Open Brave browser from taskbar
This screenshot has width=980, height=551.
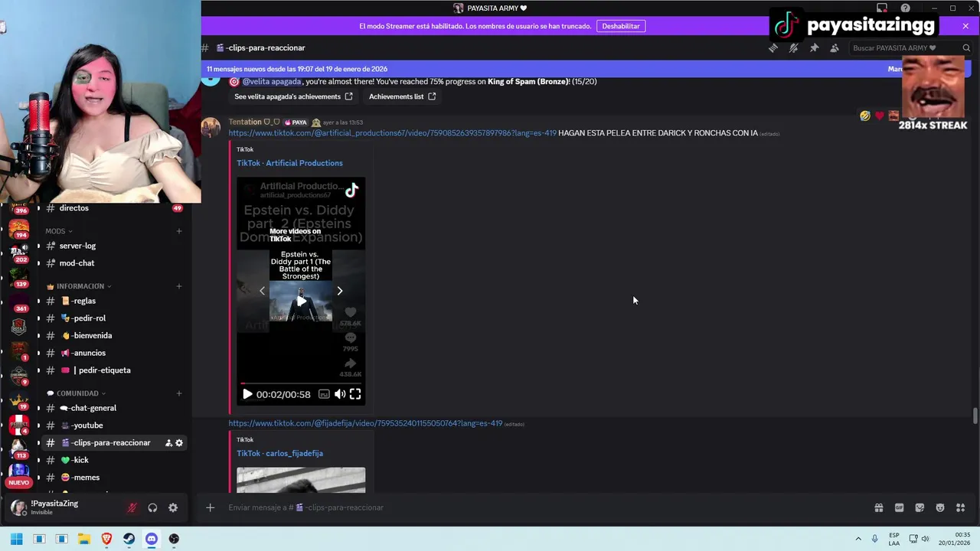[106, 539]
